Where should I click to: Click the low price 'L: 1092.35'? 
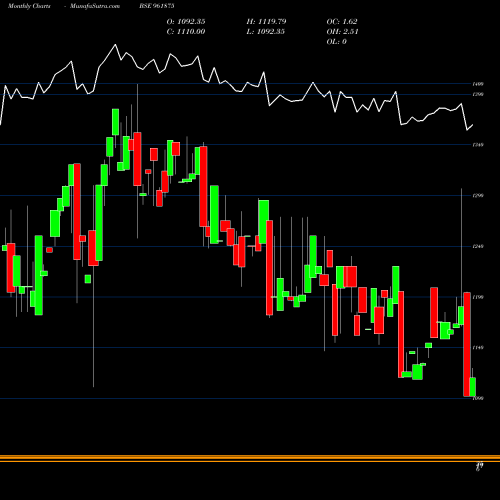266,32
